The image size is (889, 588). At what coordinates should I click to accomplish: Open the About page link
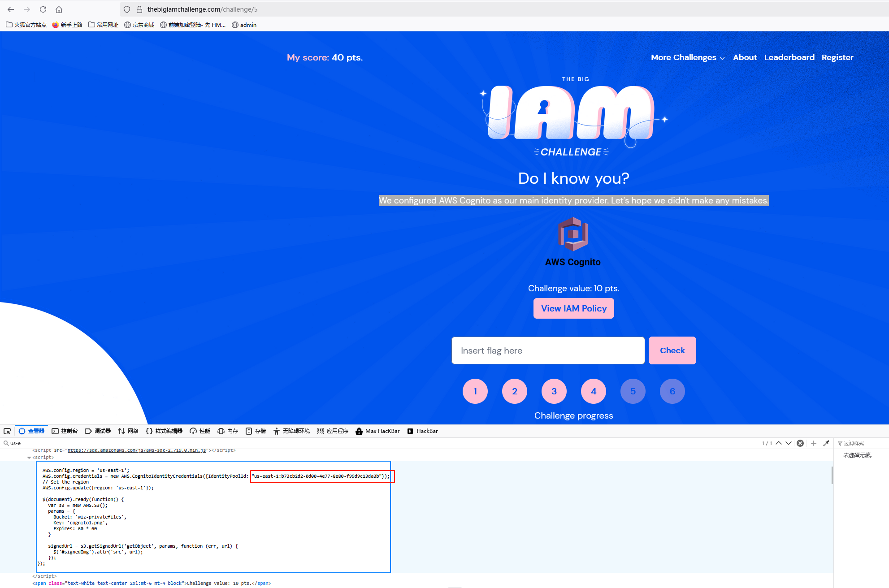745,57
